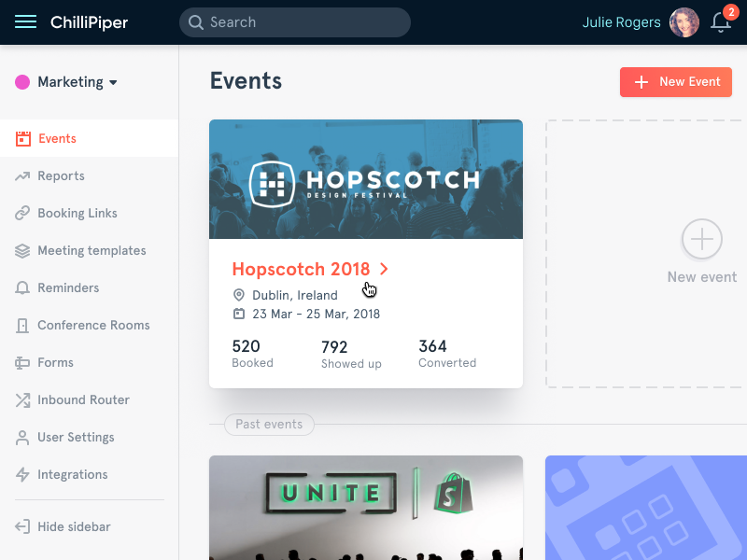Click the search magnifier icon
Viewport: 747px width, 560px height.
(196, 22)
